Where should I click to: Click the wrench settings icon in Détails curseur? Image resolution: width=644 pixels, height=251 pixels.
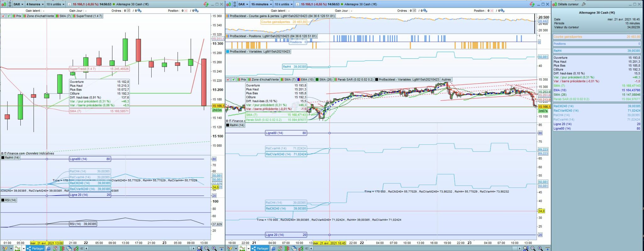(x=583, y=4)
